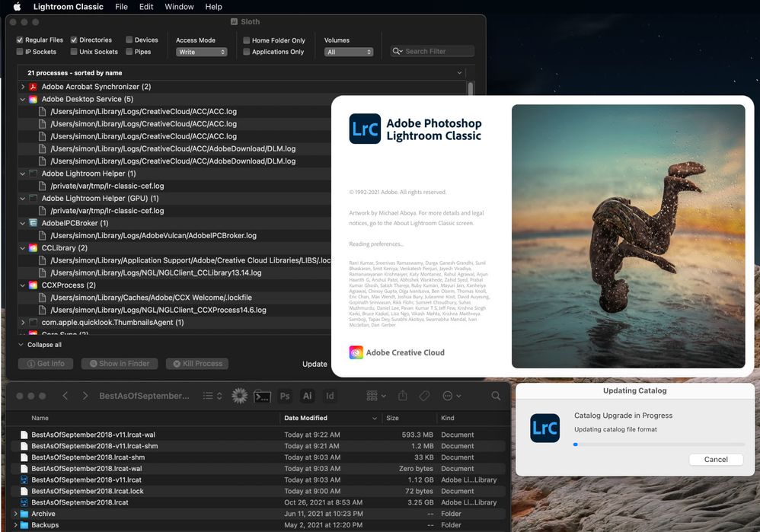Cancel the catalog upgrade
760x532 pixels.
point(715,459)
